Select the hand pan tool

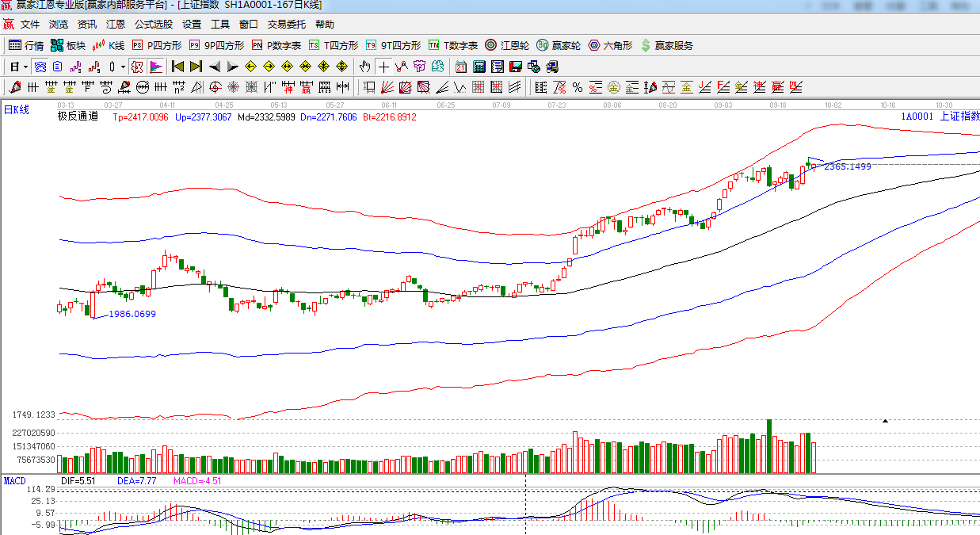364,67
